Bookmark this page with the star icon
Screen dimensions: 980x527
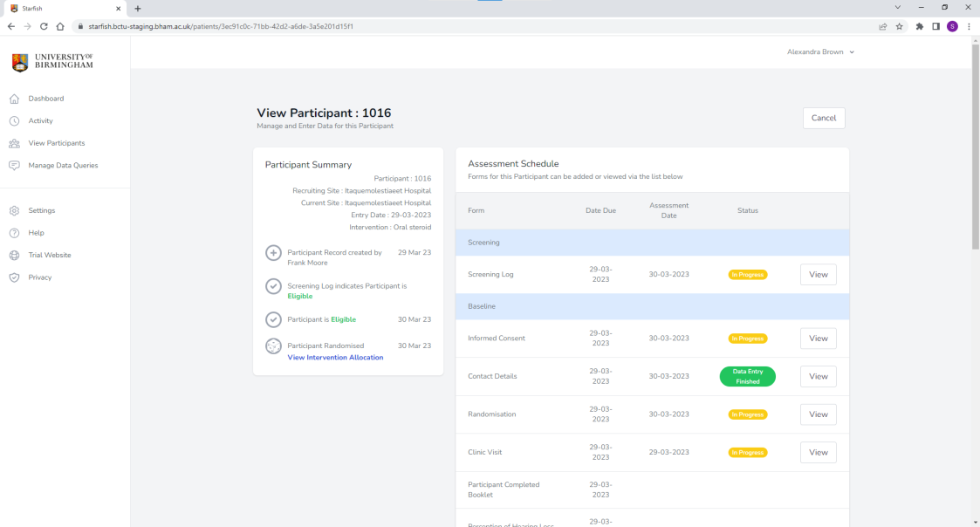899,26
